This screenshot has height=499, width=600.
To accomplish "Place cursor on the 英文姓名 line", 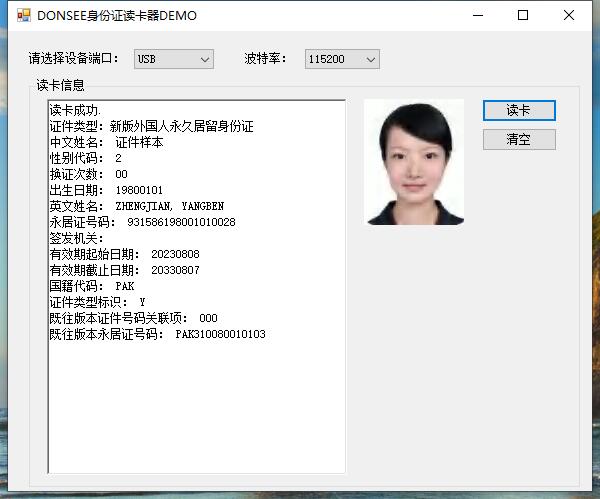I will pyautogui.click(x=136, y=206).
